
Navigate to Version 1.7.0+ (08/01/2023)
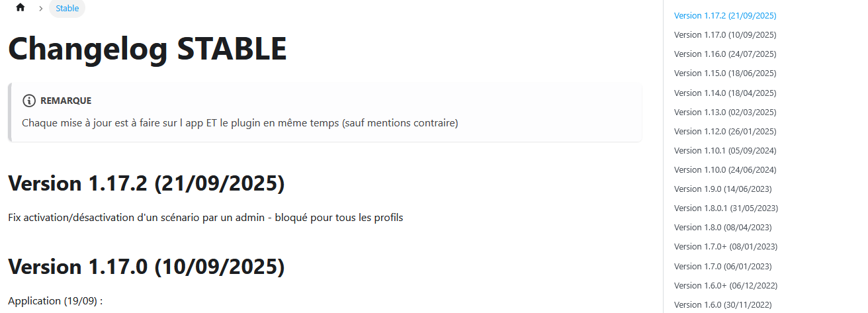[x=724, y=246]
